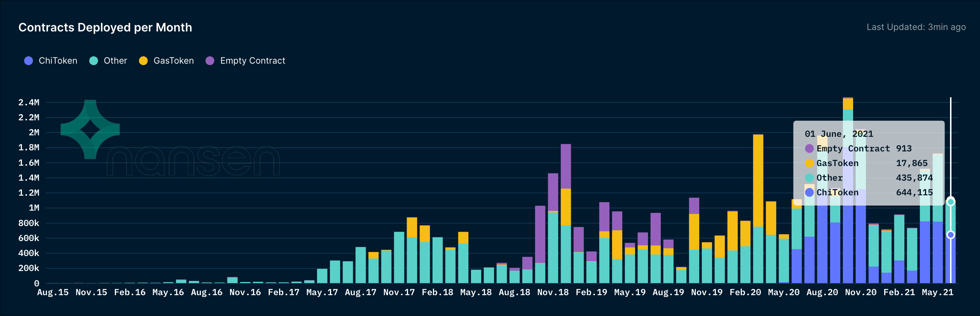Toggle the GasToken series in the legend
This screenshot has height=316, width=980.
166,61
